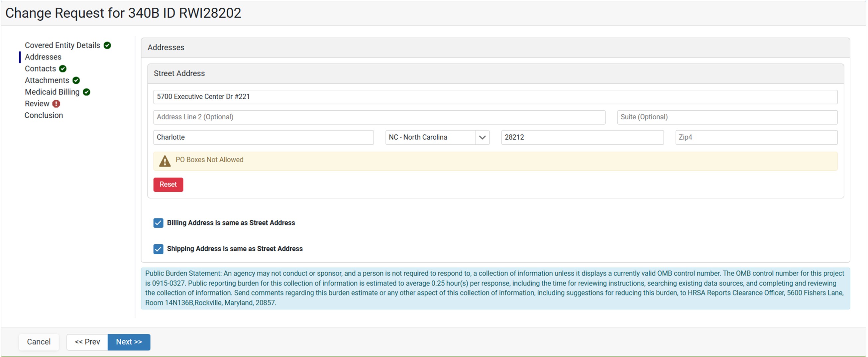
Task: Navigate to Review step in sidebar
Action: click(37, 104)
